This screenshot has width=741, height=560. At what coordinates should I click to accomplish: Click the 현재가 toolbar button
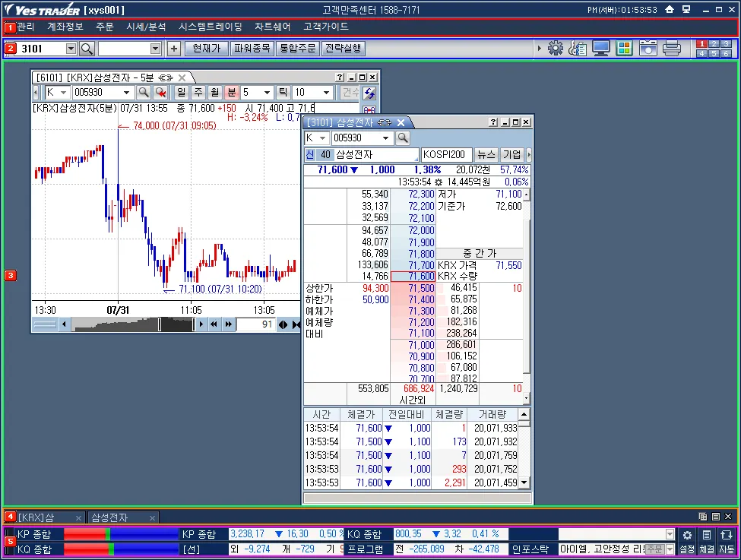[x=207, y=49]
